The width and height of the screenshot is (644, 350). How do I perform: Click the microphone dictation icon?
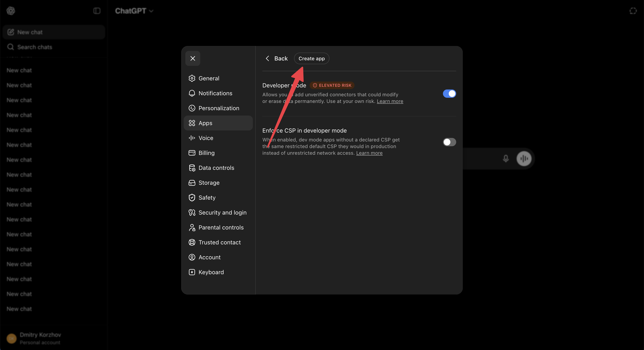click(505, 158)
